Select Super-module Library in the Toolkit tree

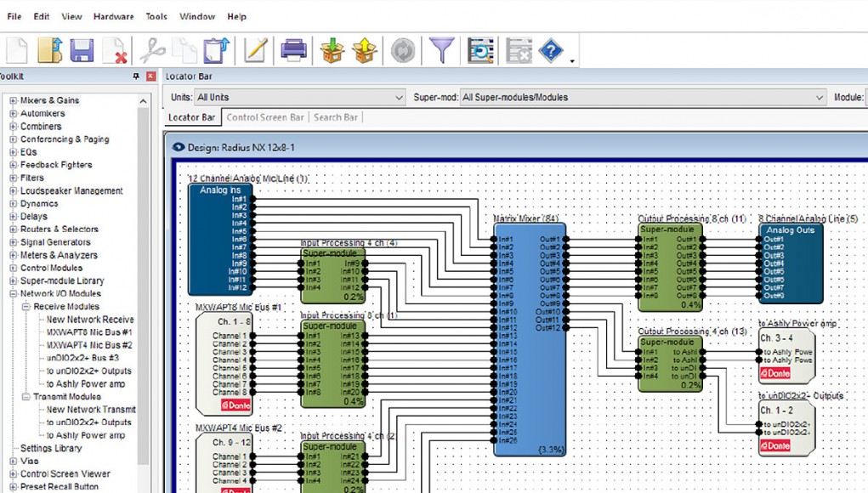click(x=62, y=281)
